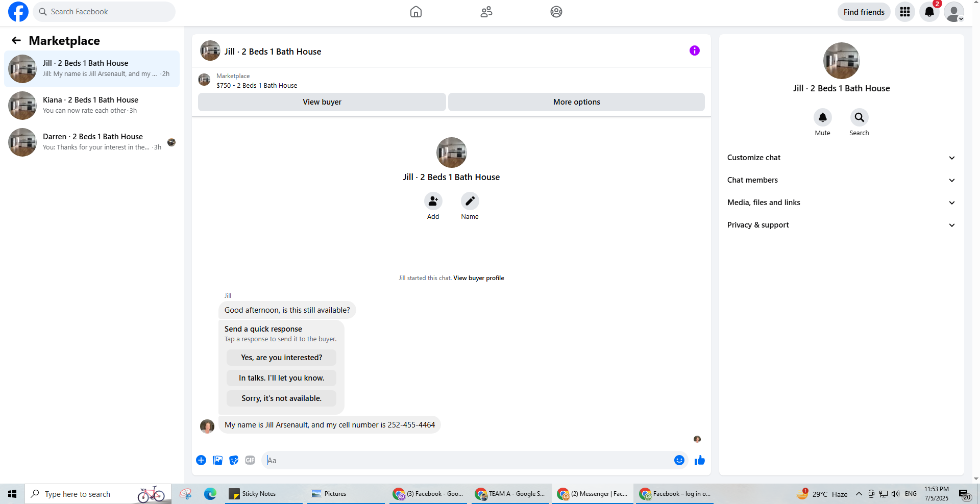Open Windows notification center icon
The image size is (980, 504).
(965, 494)
